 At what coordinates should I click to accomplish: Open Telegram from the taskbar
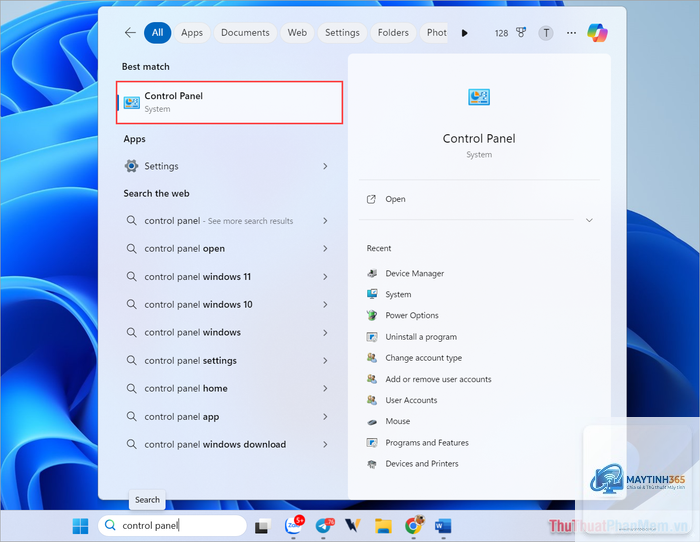coord(324,525)
